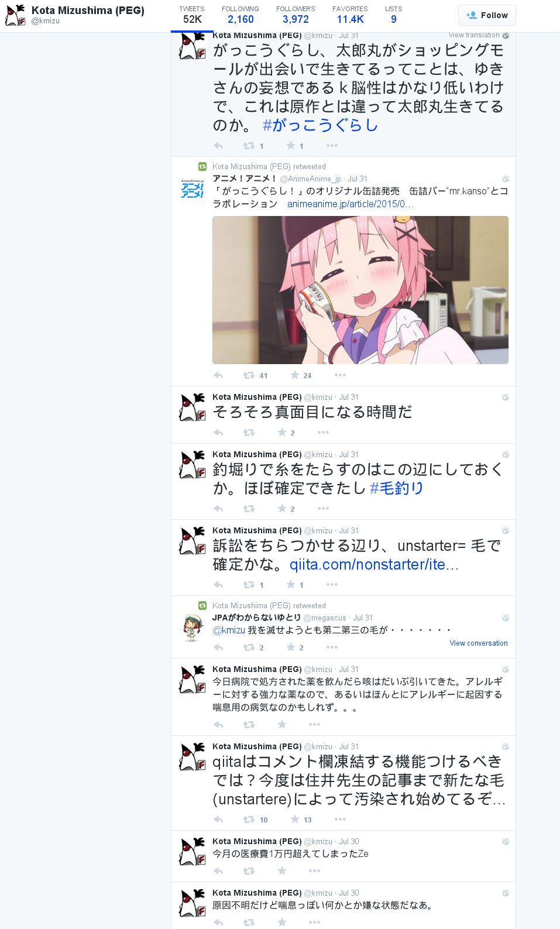Open more options on the megascus retweet
Viewport: 560px width, 929px height.
coord(332,647)
